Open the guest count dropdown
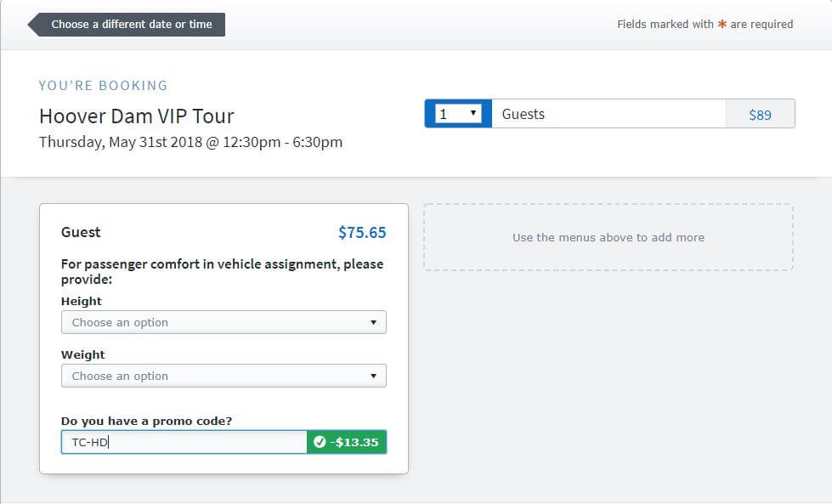This screenshot has height=504, width=832. click(x=458, y=114)
